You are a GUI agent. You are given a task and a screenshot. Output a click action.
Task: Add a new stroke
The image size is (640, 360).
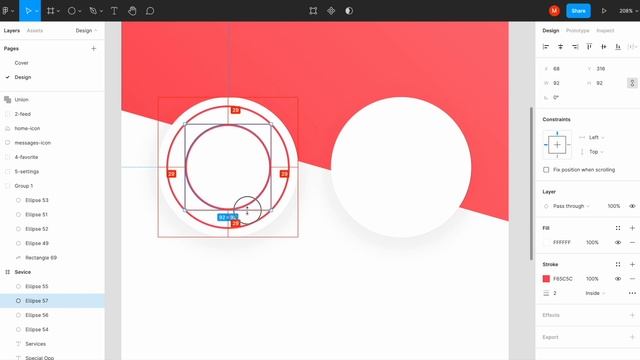[x=632, y=264]
